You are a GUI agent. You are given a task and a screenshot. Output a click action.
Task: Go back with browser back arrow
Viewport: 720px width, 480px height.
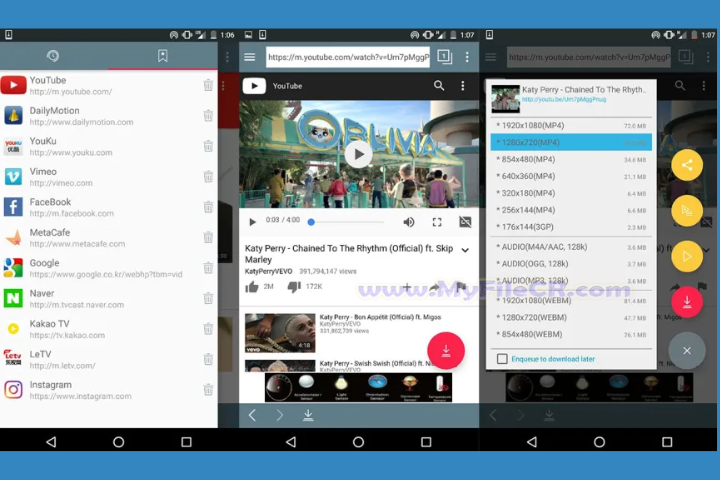(252, 415)
